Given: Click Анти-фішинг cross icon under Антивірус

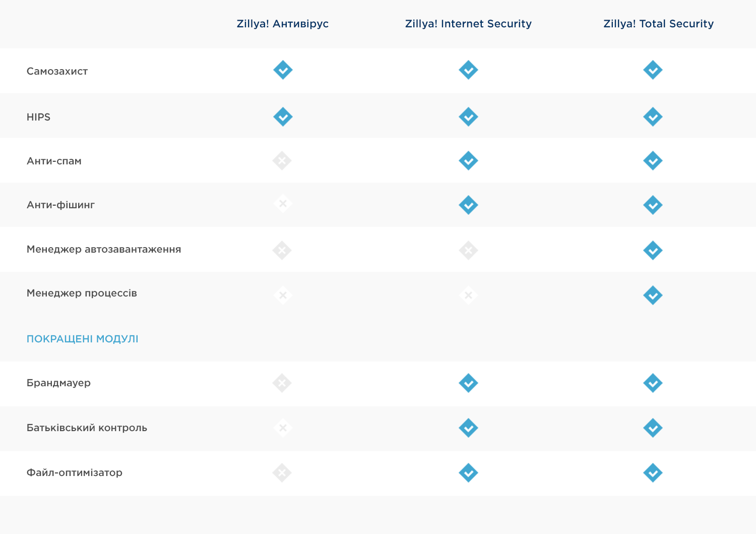Looking at the screenshot, I should [283, 204].
